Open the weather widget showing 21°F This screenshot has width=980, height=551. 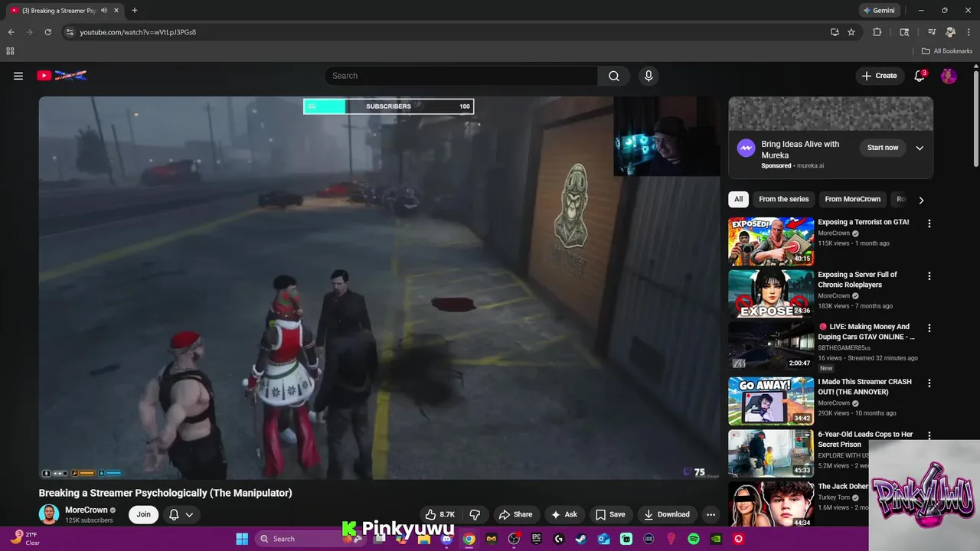pyautogui.click(x=25, y=539)
